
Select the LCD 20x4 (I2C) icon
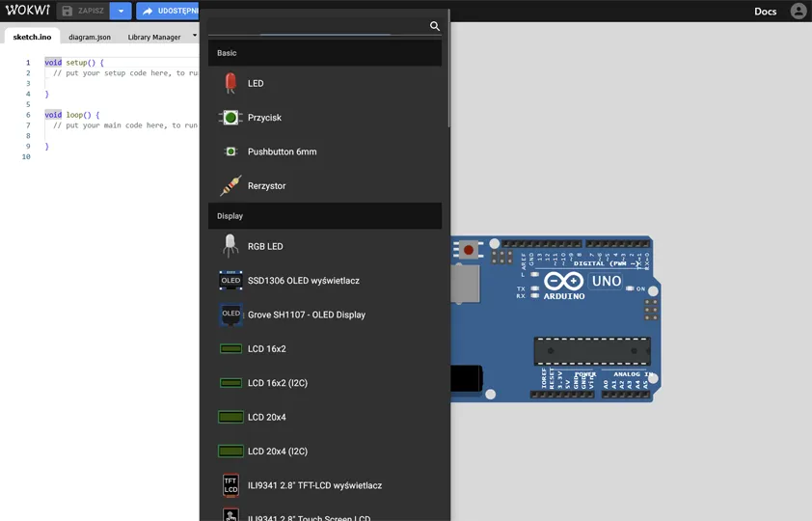click(x=230, y=452)
